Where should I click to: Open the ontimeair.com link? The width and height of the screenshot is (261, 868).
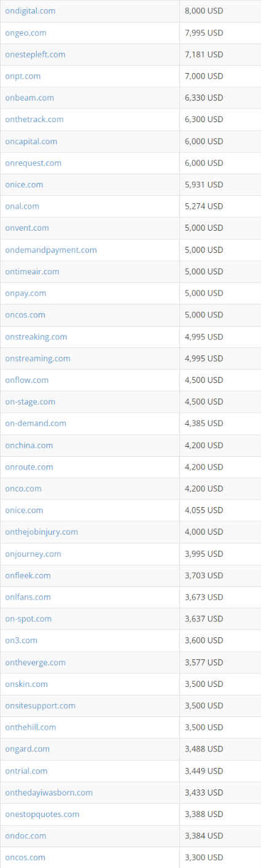[x=33, y=271]
